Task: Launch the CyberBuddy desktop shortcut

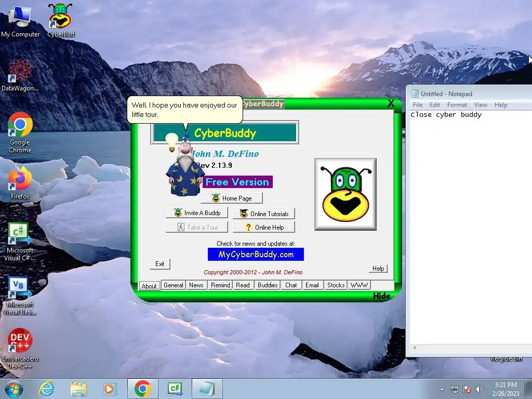Action: (60, 21)
